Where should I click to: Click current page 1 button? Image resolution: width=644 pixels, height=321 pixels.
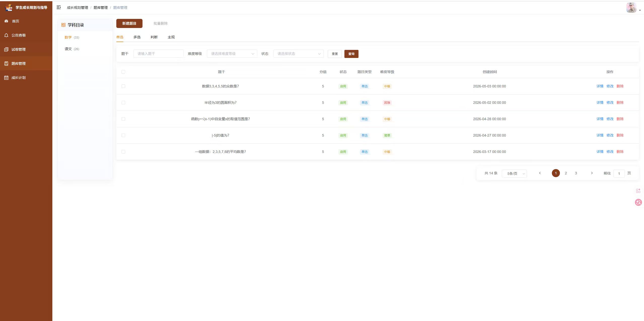coord(556,173)
